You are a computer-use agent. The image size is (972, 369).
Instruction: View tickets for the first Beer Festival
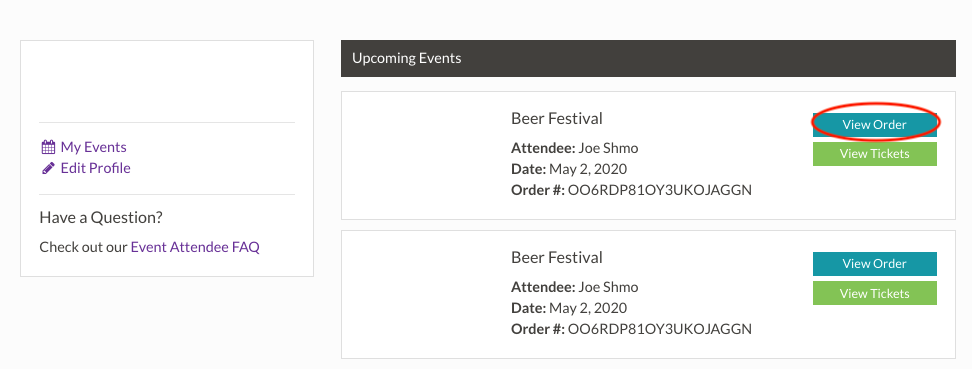pyautogui.click(x=875, y=154)
